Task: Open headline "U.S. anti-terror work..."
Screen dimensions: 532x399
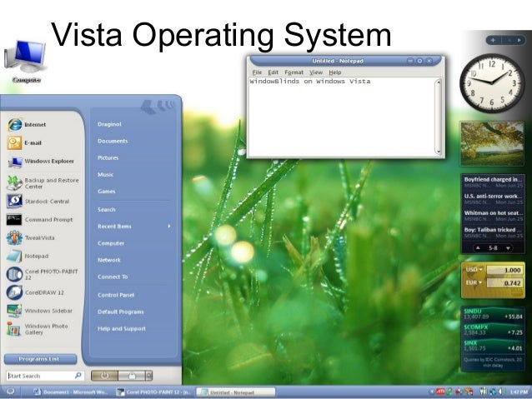Action: (x=493, y=198)
